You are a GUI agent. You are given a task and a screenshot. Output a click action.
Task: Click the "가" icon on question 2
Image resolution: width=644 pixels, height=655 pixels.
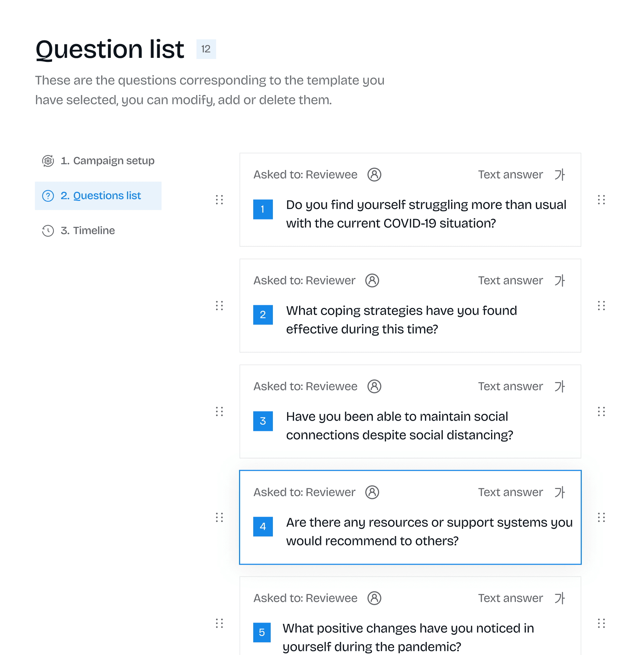pos(560,280)
